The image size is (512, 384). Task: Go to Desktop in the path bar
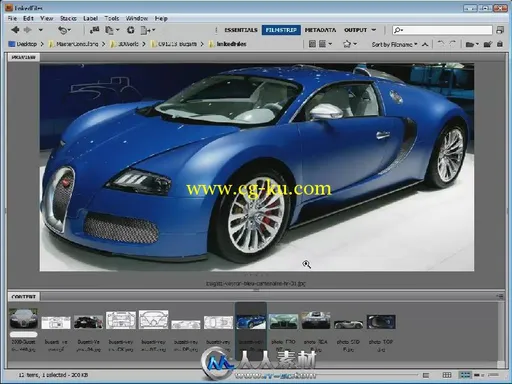[23, 44]
